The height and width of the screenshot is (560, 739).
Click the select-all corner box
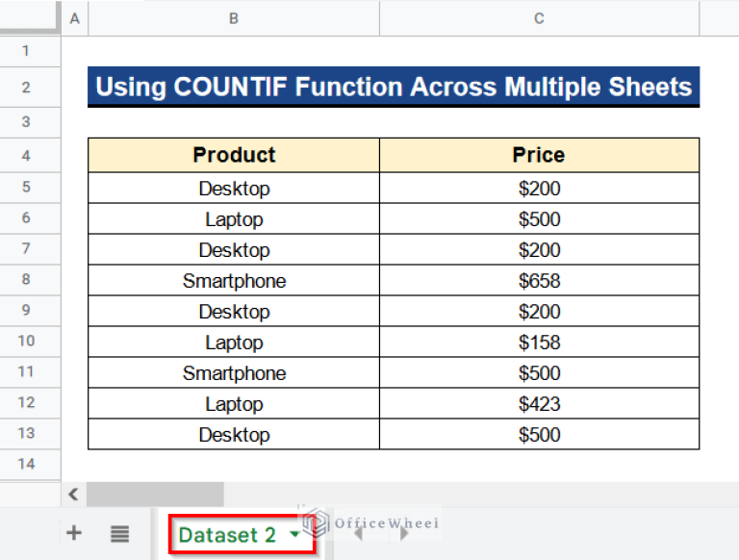click(x=29, y=18)
